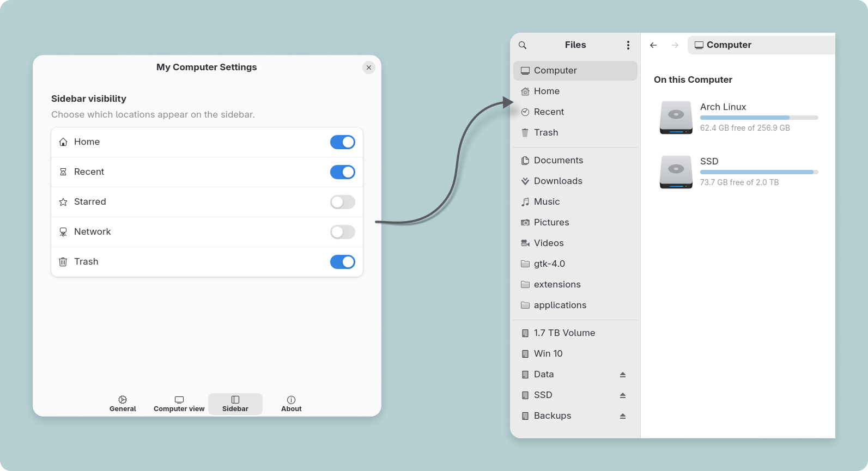
Task: Open the applications bookmark
Action: pos(575,305)
